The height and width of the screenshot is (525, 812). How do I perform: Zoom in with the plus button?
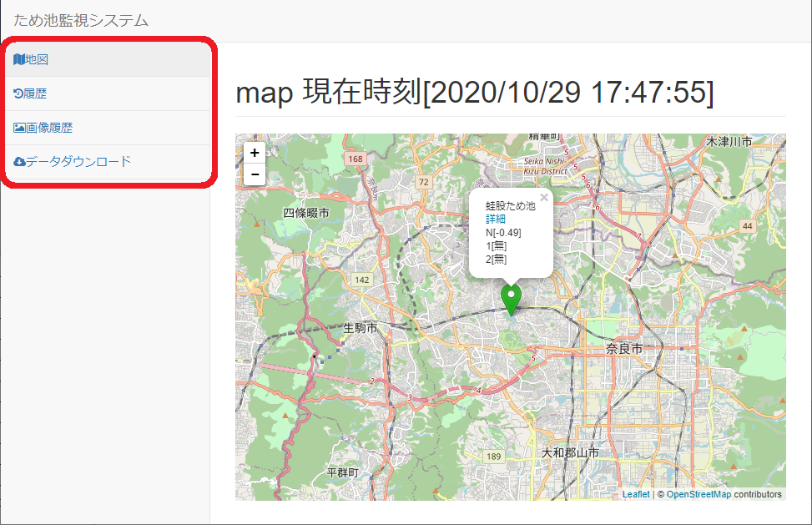(x=255, y=153)
